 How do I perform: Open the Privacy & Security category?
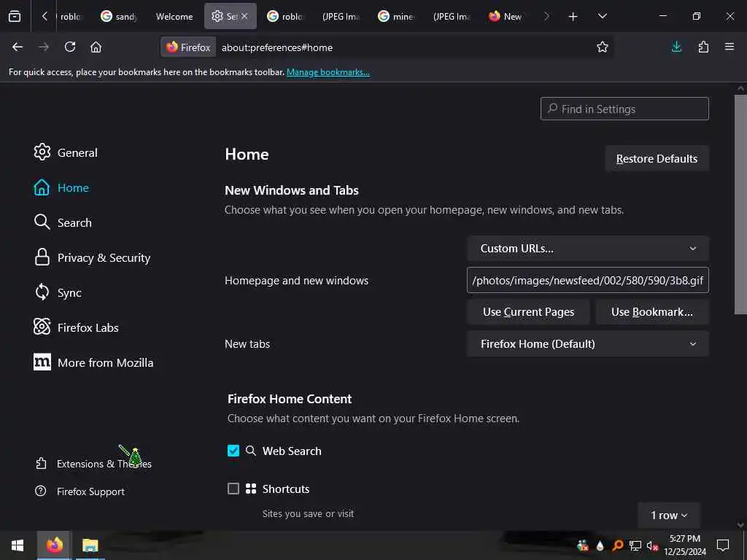tap(92, 257)
